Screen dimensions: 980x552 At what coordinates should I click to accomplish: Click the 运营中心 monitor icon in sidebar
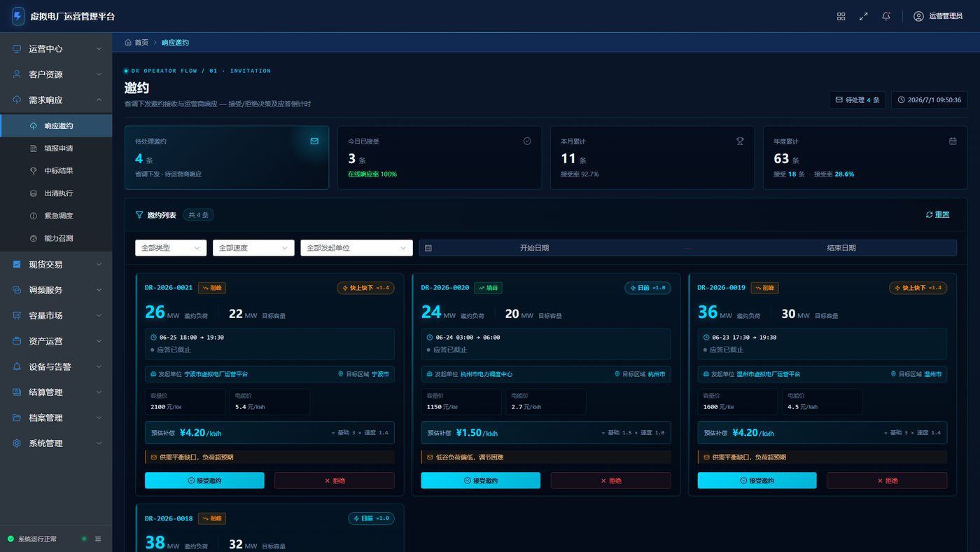17,49
